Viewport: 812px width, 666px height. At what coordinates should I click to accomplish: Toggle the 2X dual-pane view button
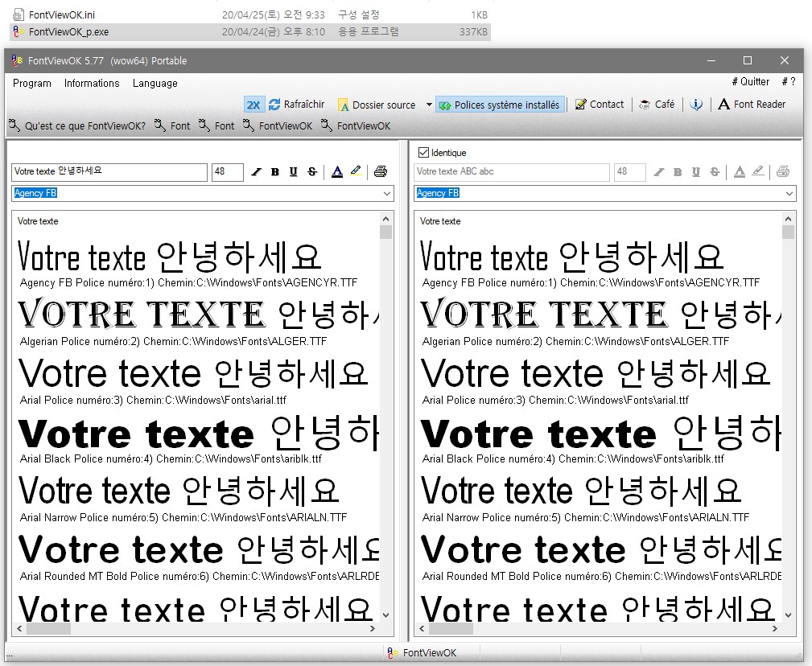click(x=253, y=105)
